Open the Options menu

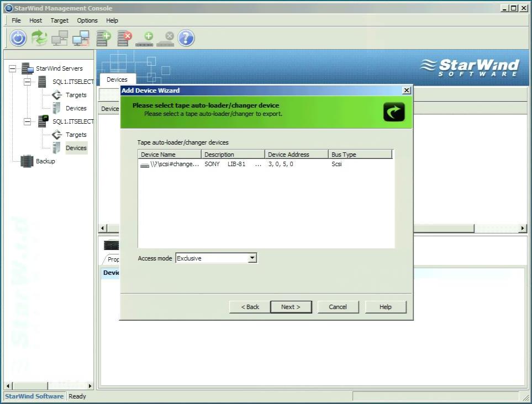(x=87, y=20)
